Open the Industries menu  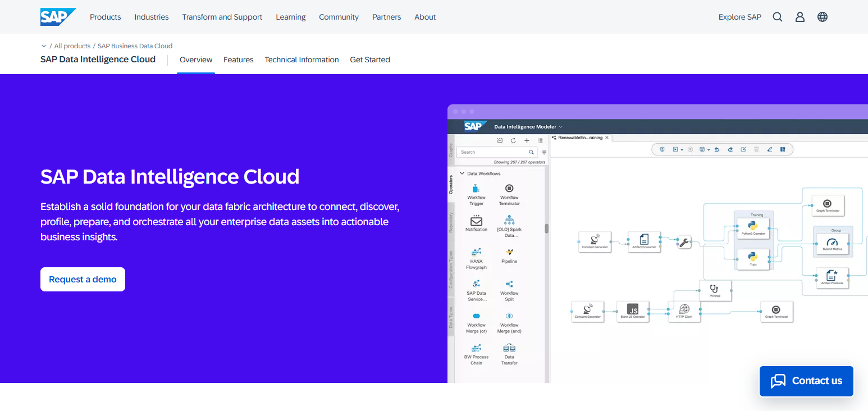(x=152, y=17)
